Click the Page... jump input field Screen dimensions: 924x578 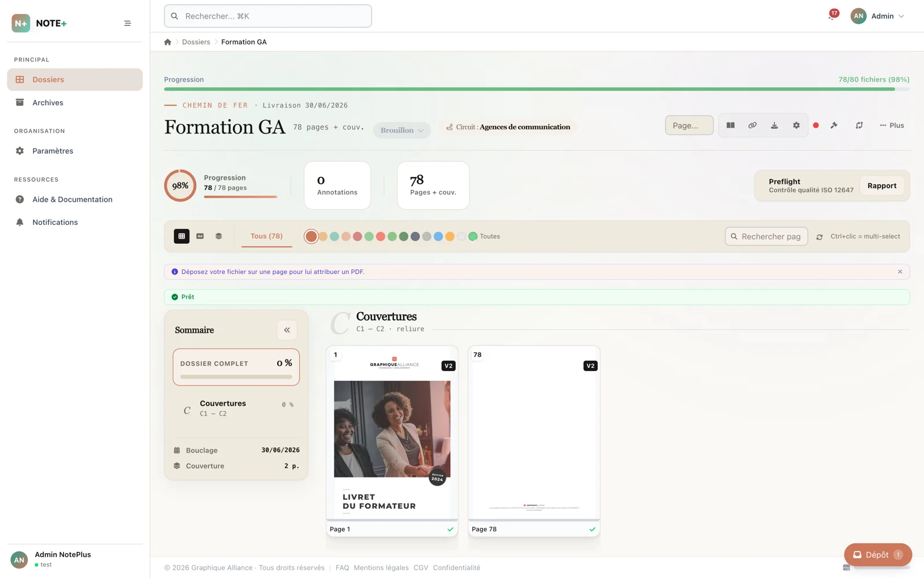point(690,125)
